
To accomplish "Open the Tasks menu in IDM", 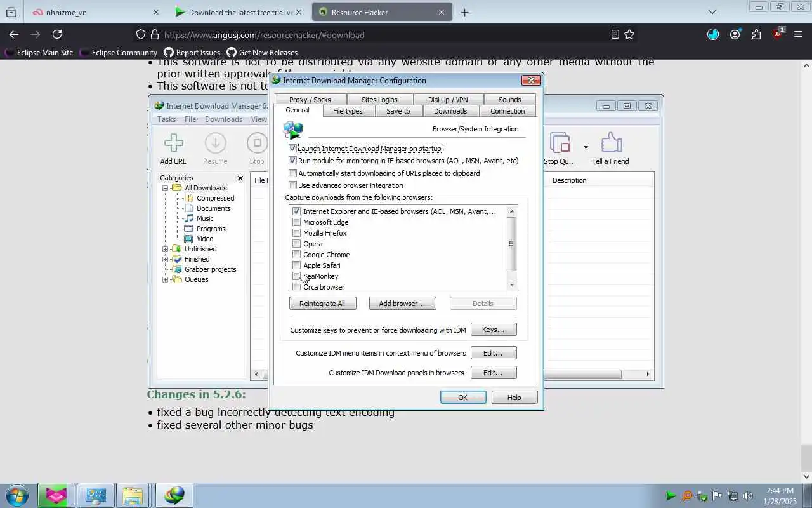I will tap(166, 119).
